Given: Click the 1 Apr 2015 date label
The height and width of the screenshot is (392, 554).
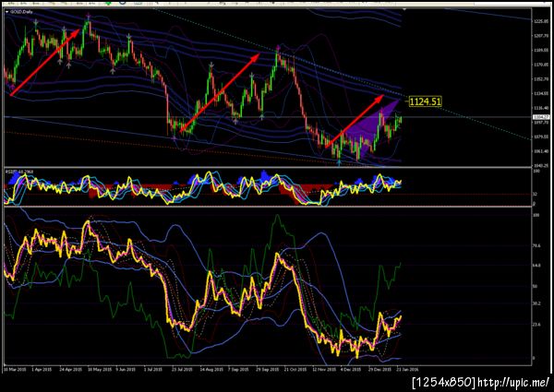Looking at the screenshot, I should coord(42,370).
